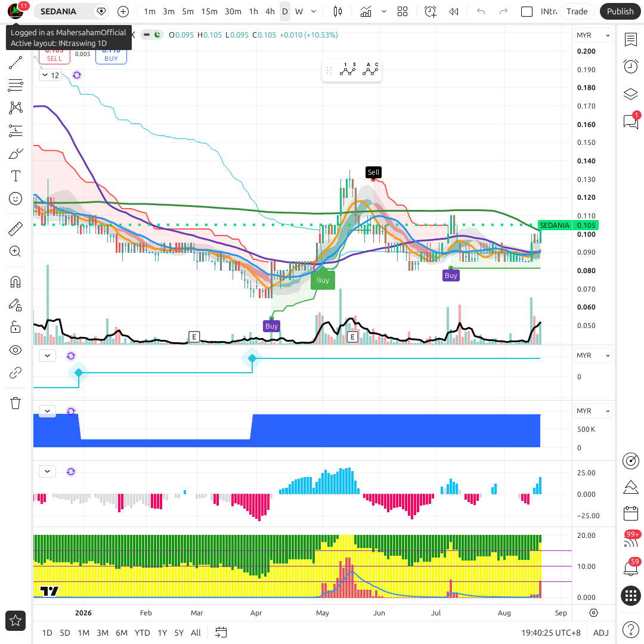Toggle hide all drawings eye icon

tap(15, 351)
